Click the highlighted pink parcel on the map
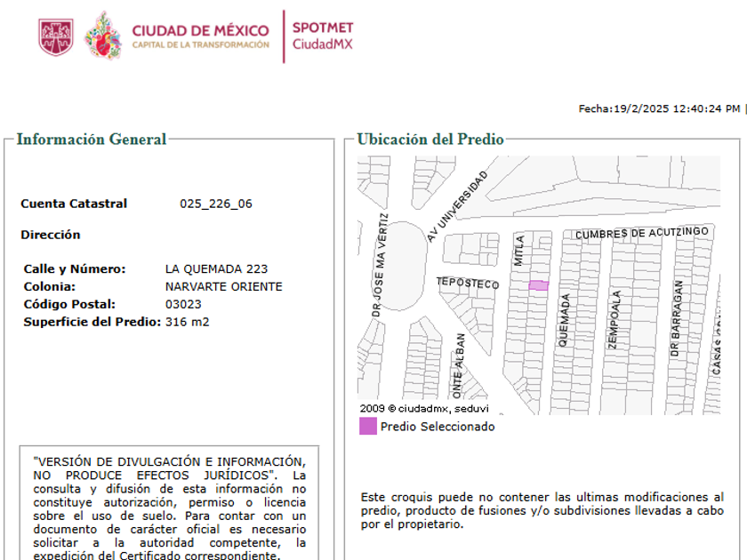Viewport: 747px width, 560px height. click(x=538, y=285)
